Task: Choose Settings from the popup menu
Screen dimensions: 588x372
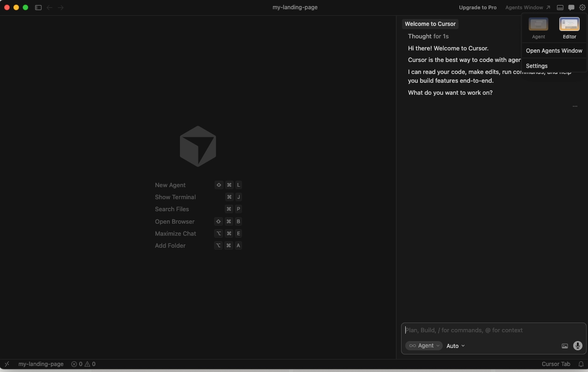Action: (x=554, y=66)
